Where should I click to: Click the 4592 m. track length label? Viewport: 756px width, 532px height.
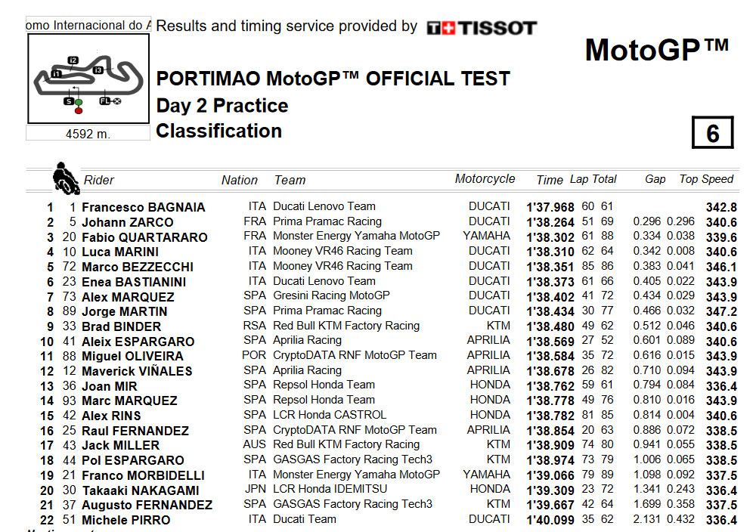pyautogui.click(x=88, y=134)
